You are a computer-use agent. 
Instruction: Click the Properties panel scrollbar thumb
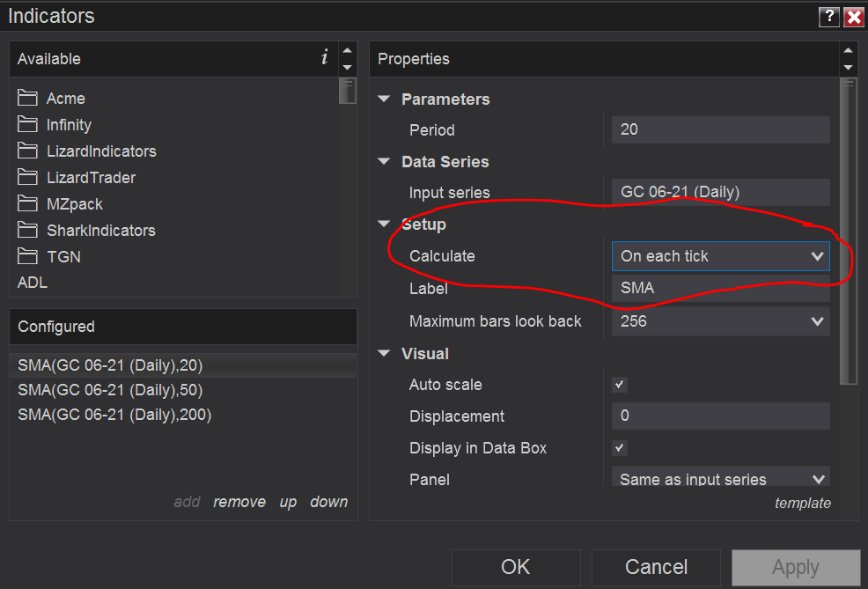click(848, 231)
